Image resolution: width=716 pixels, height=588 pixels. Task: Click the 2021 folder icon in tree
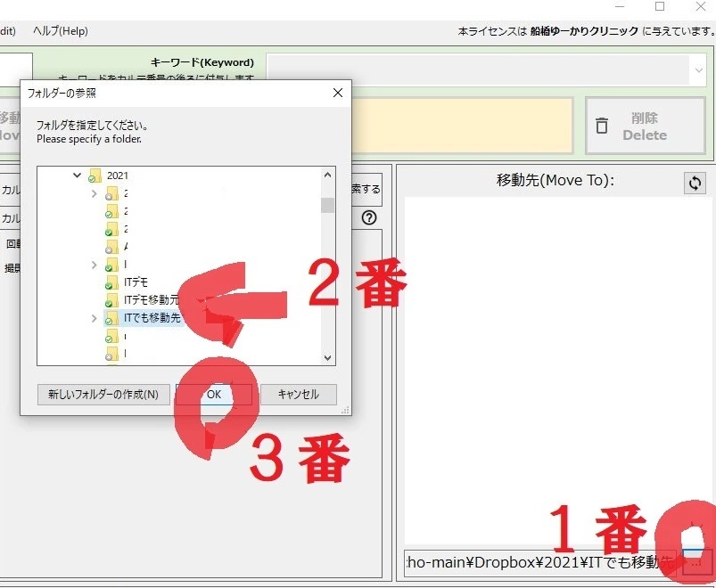pos(95,176)
